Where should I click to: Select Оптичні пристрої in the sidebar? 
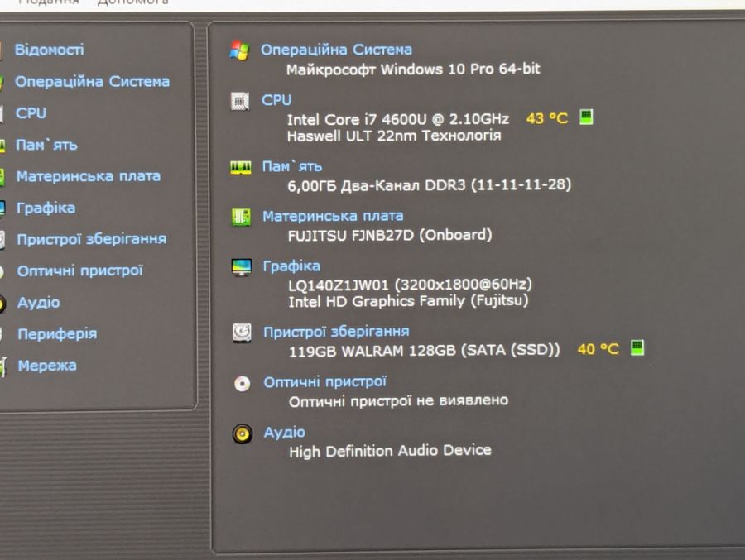coord(79,270)
